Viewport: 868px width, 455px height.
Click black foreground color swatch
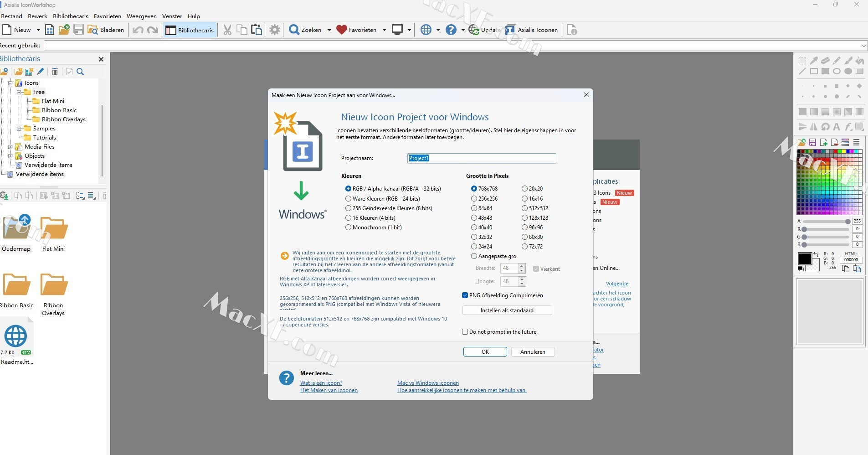pos(805,259)
